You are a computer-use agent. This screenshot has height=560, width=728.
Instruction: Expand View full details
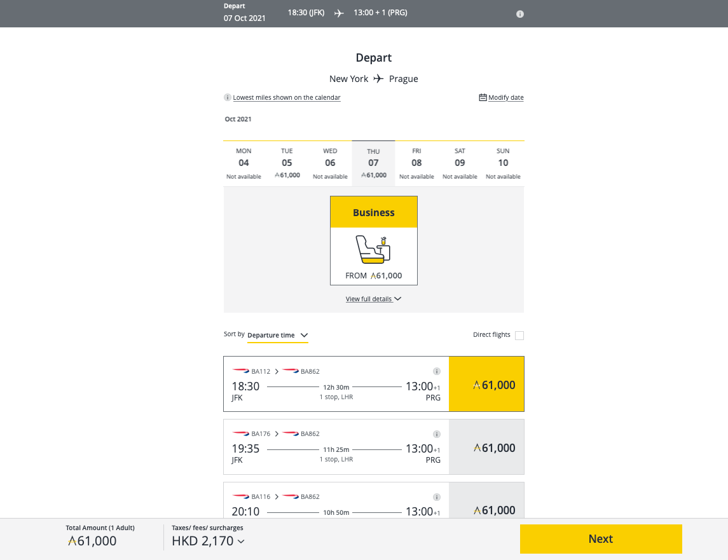(373, 299)
